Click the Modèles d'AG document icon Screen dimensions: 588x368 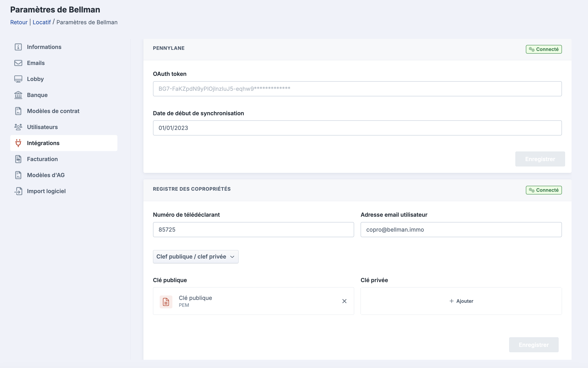(x=18, y=175)
